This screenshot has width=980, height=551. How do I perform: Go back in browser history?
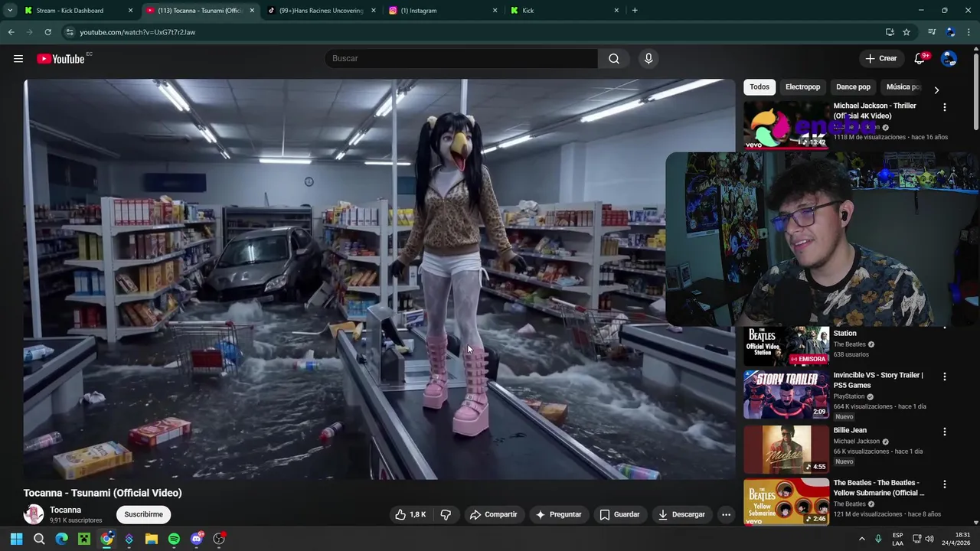[11, 32]
